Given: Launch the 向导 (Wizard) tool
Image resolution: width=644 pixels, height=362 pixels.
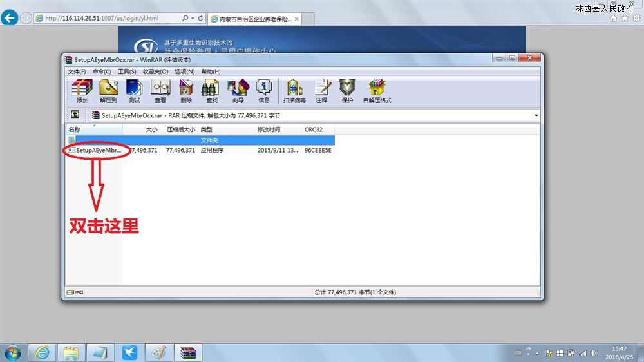Looking at the screenshot, I should click(x=238, y=90).
